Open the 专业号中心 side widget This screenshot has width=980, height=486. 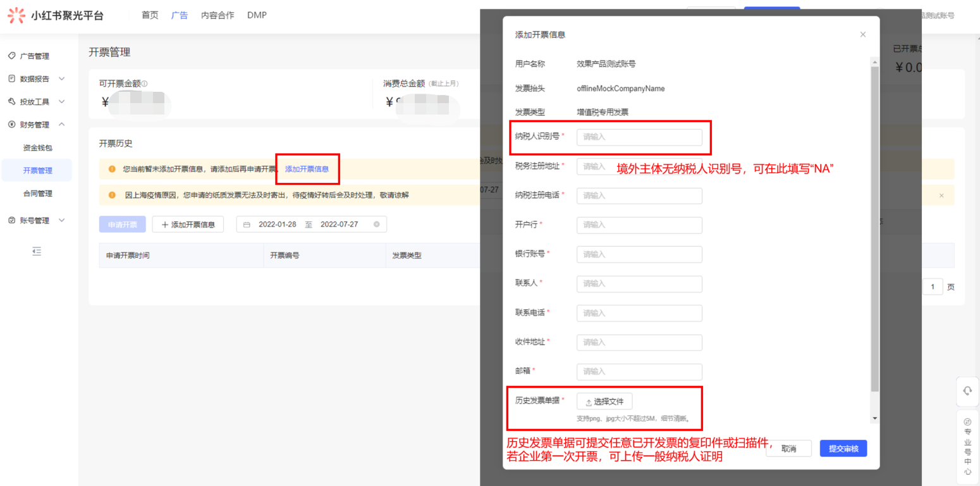click(967, 446)
